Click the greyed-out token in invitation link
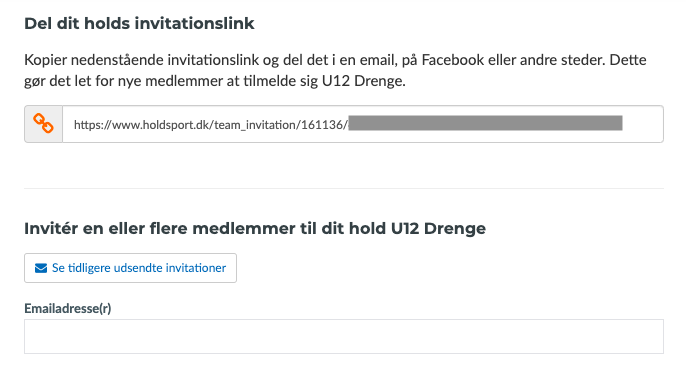Screen dimensions: 686x372 coord(486,123)
